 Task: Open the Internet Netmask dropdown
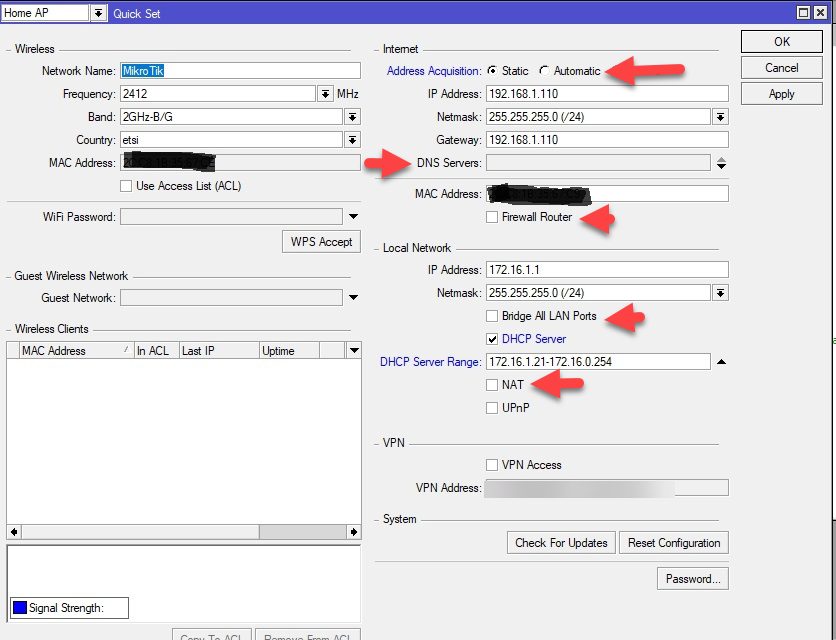[x=720, y=117]
